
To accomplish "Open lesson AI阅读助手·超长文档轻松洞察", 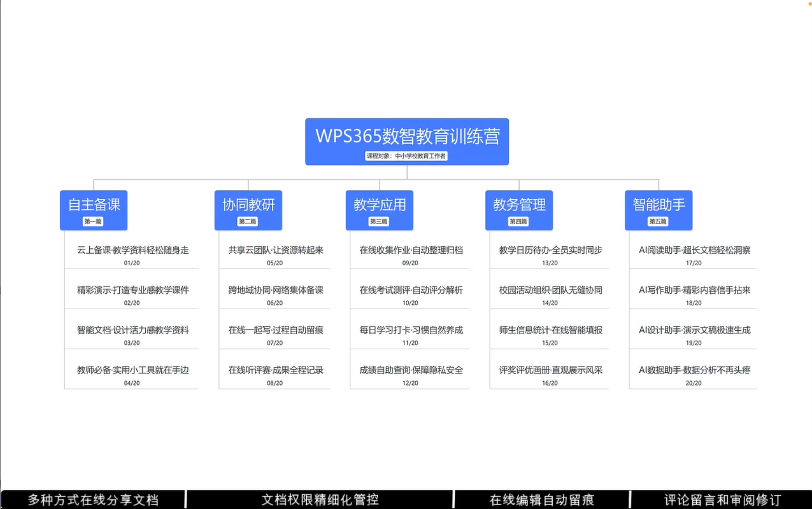I will 694,251.
